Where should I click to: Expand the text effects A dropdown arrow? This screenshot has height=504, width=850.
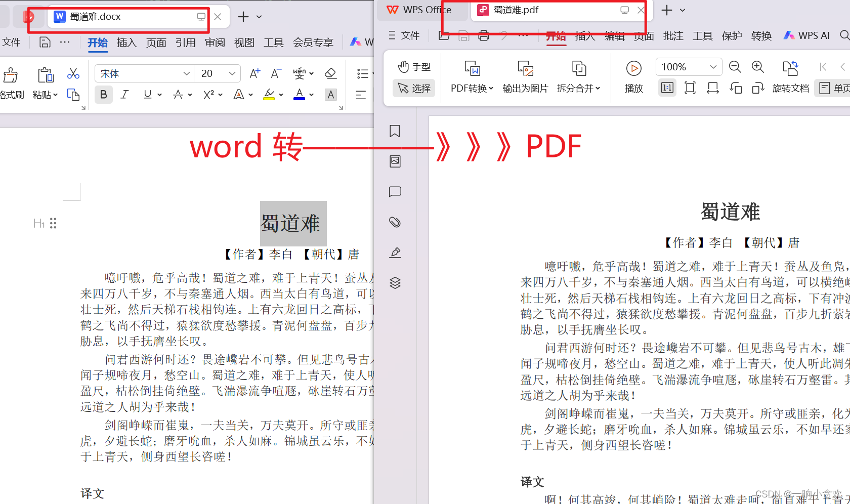pyautogui.click(x=250, y=95)
